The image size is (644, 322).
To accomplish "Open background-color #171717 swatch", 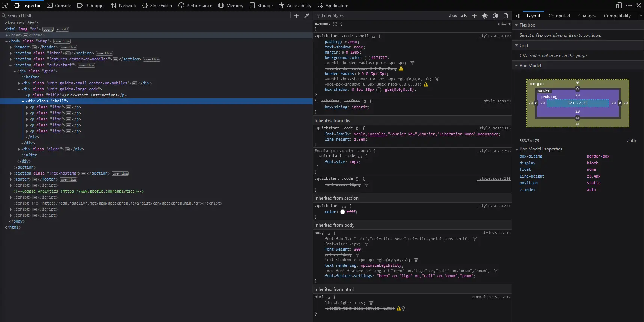I will point(367,58).
